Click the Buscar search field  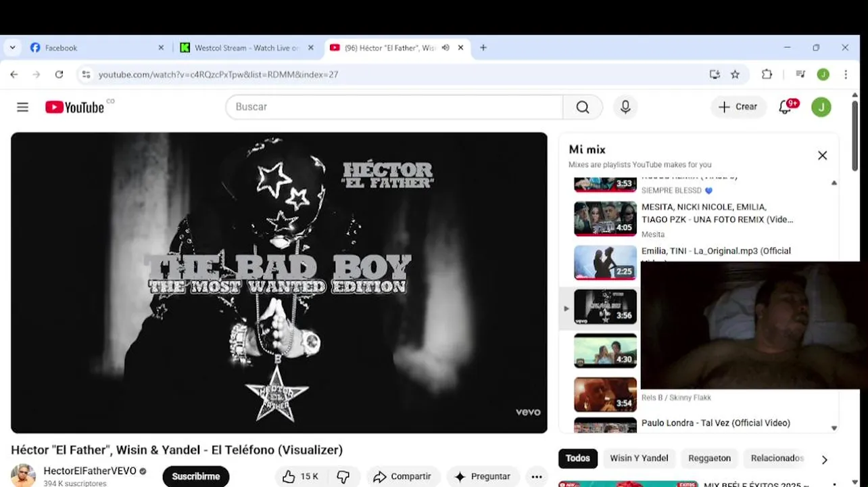(394, 107)
